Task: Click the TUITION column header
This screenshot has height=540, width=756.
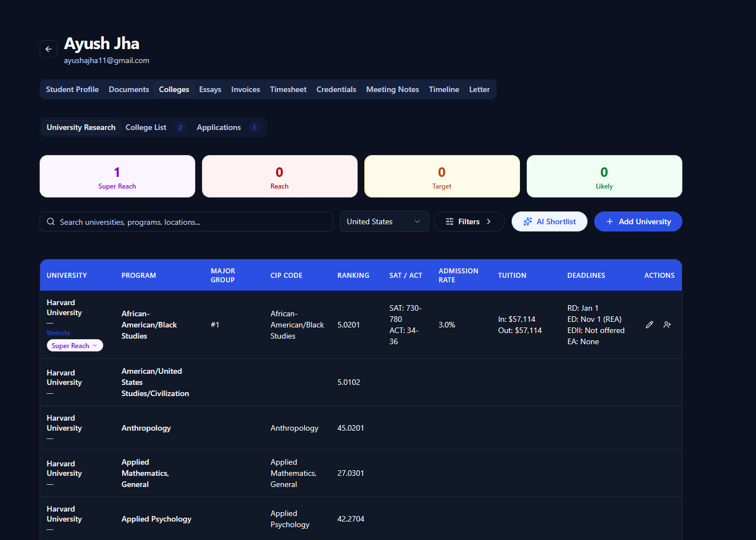Action: (x=512, y=276)
